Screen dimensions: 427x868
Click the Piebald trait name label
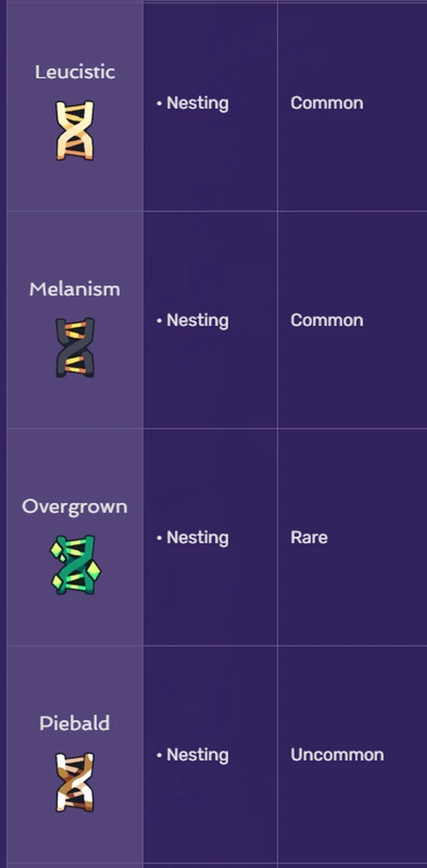pos(74,723)
